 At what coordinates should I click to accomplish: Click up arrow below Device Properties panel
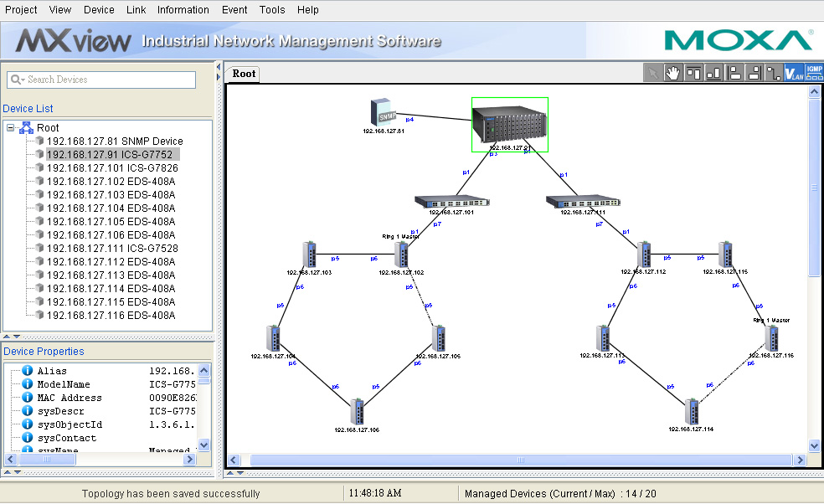[x=7, y=472]
